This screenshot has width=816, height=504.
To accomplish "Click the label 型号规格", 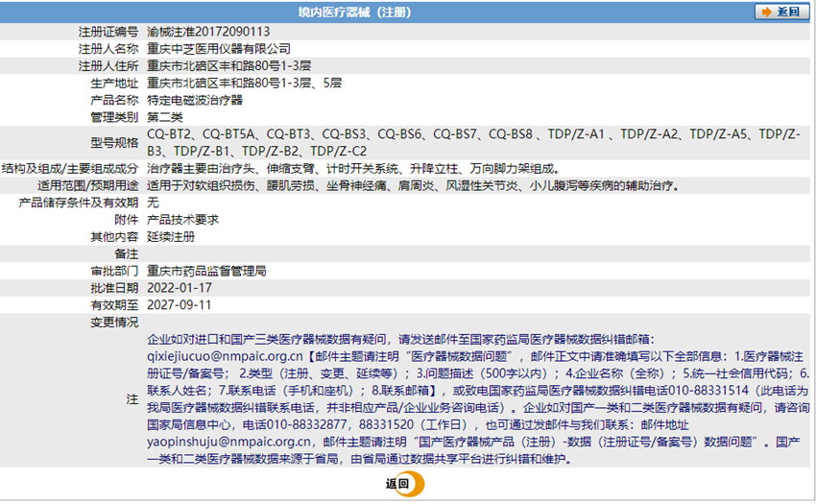I will [114, 143].
